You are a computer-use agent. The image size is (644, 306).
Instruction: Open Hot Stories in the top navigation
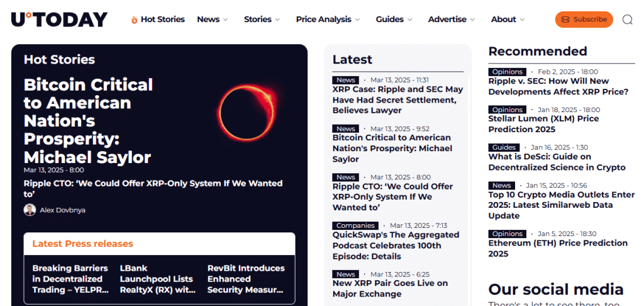(x=163, y=20)
